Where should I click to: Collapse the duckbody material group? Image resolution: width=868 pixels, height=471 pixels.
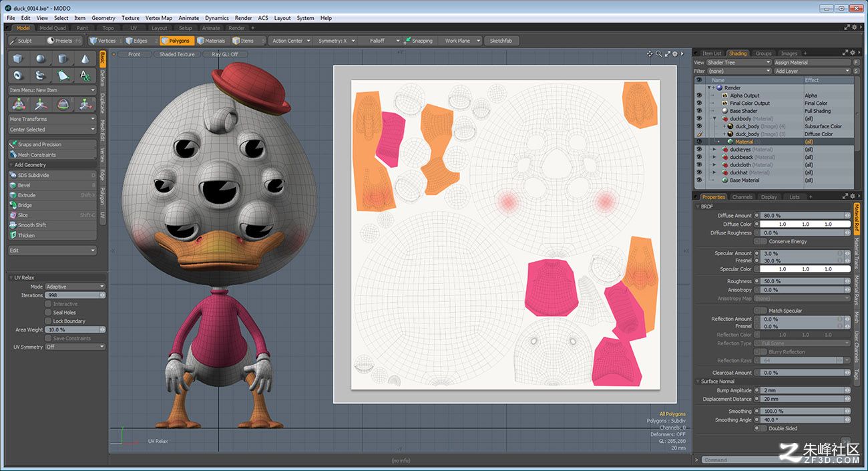point(715,118)
